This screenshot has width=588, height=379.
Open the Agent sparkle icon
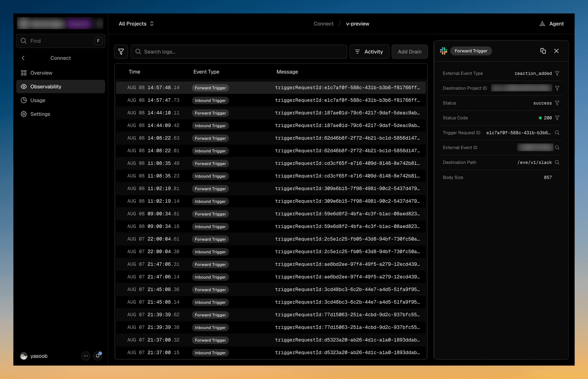542,24
